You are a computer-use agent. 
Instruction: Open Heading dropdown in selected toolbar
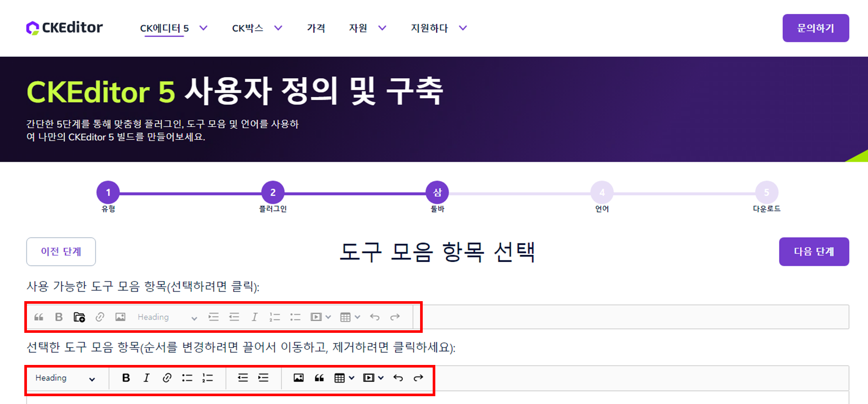tap(65, 378)
